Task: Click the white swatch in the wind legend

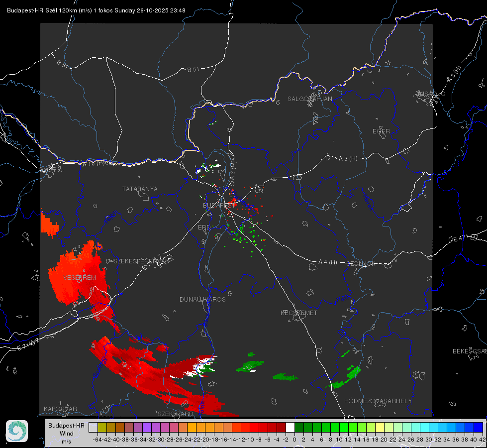Action: click(x=290, y=428)
